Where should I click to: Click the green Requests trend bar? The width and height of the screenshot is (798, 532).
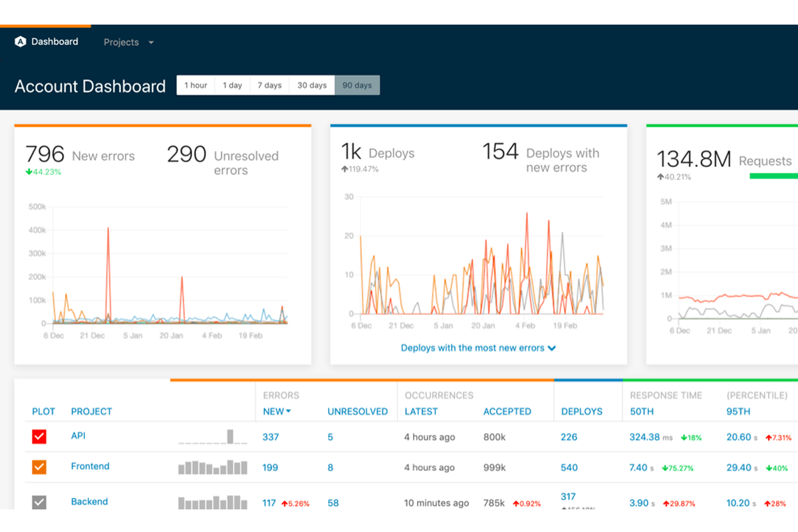(x=775, y=176)
